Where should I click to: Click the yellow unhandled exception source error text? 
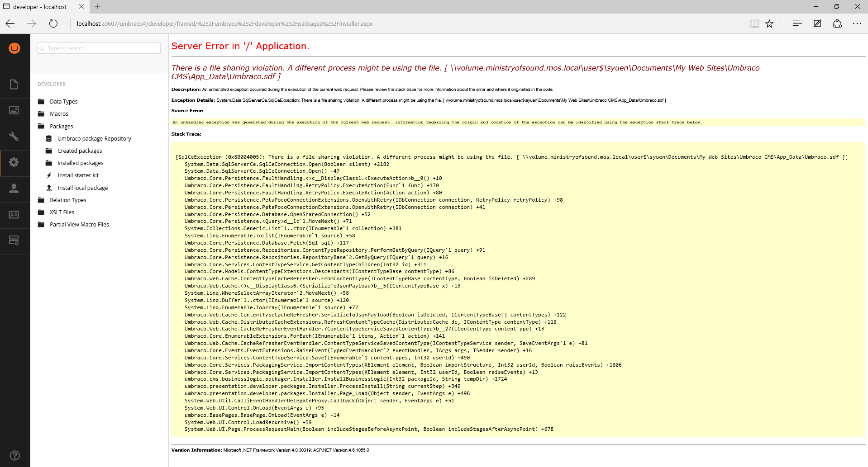click(437, 123)
